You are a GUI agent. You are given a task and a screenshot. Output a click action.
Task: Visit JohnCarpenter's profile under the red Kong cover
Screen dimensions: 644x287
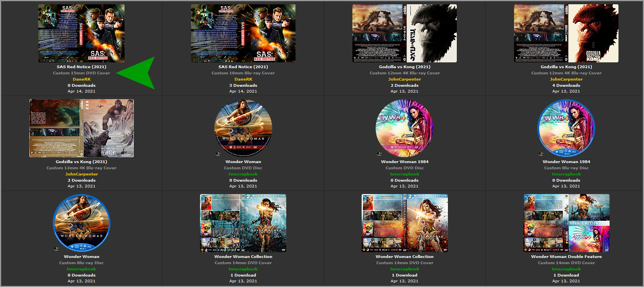pos(566,79)
